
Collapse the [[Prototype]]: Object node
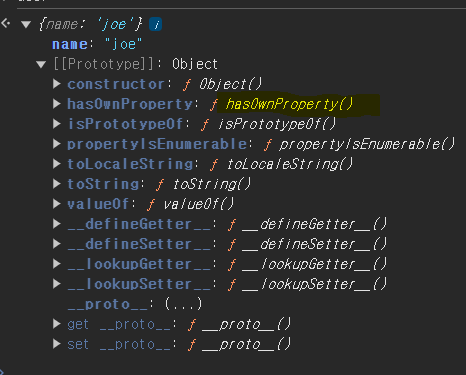pyautogui.click(x=41, y=64)
